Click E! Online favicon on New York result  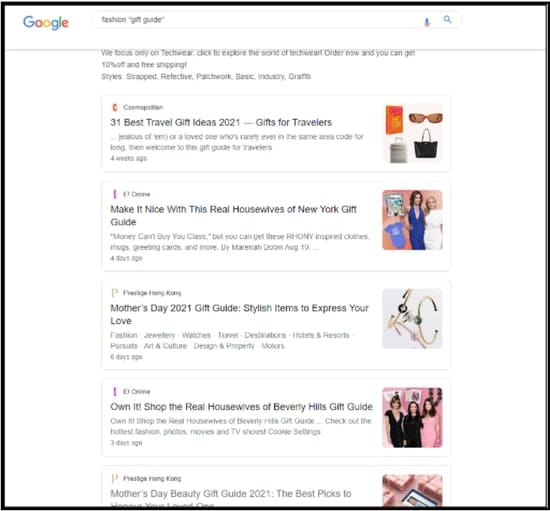(x=115, y=194)
